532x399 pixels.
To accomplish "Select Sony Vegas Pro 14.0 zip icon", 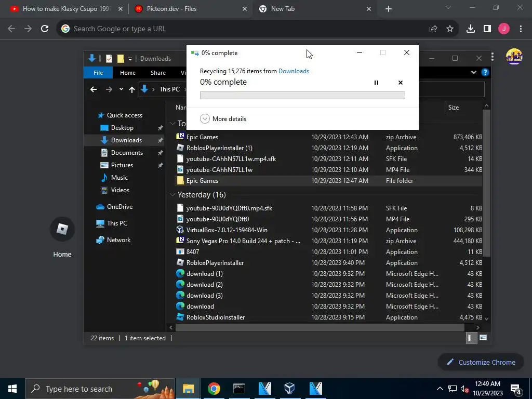I will click(x=180, y=241).
